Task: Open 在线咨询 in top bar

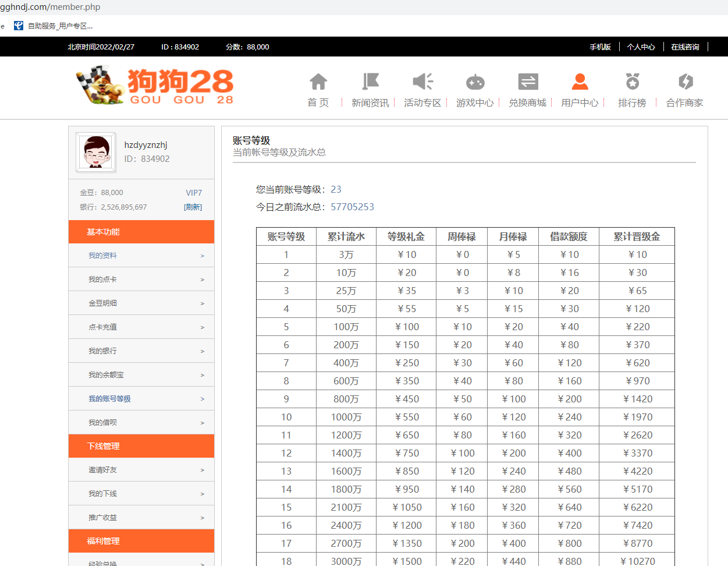Action: coord(685,47)
